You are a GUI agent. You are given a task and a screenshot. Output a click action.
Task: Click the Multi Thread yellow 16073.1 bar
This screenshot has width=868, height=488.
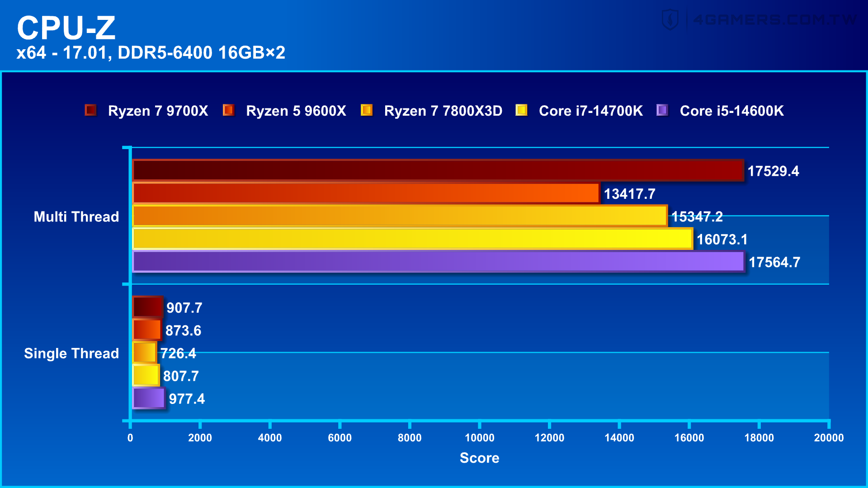coord(413,239)
